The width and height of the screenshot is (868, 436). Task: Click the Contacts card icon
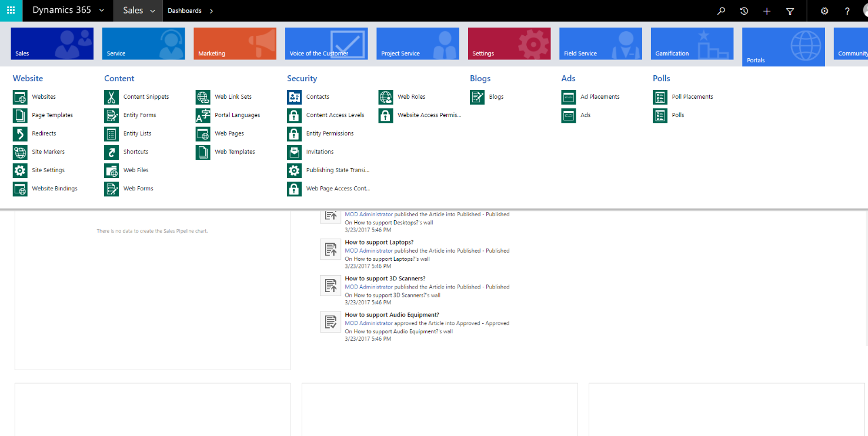294,97
